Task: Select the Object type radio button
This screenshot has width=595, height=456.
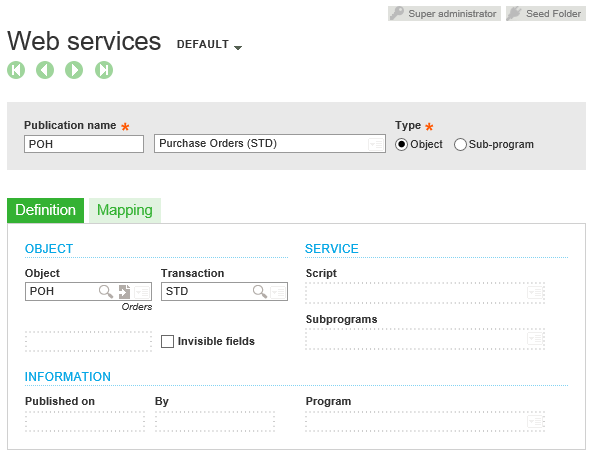Action: pyautogui.click(x=401, y=145)
